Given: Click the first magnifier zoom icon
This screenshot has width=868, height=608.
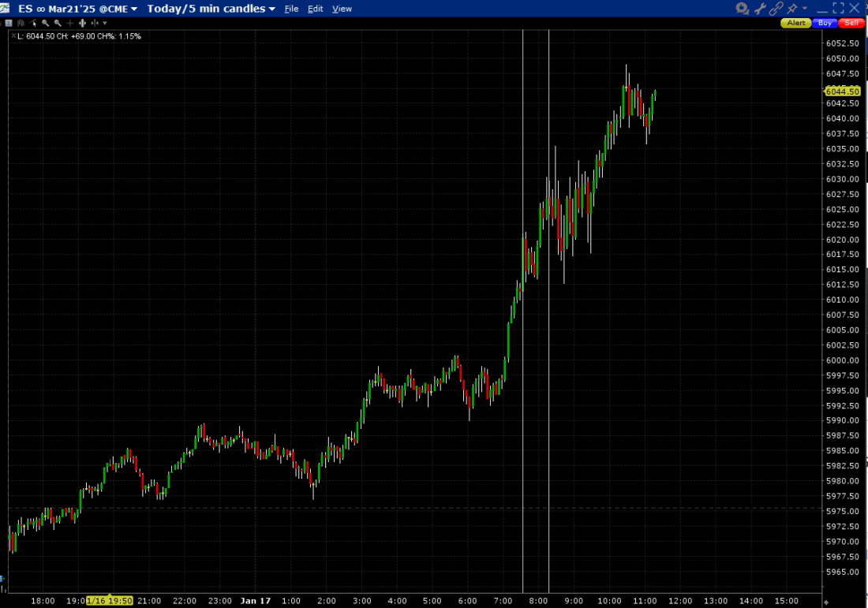Looking at the screenshot, I should (46, 23).
